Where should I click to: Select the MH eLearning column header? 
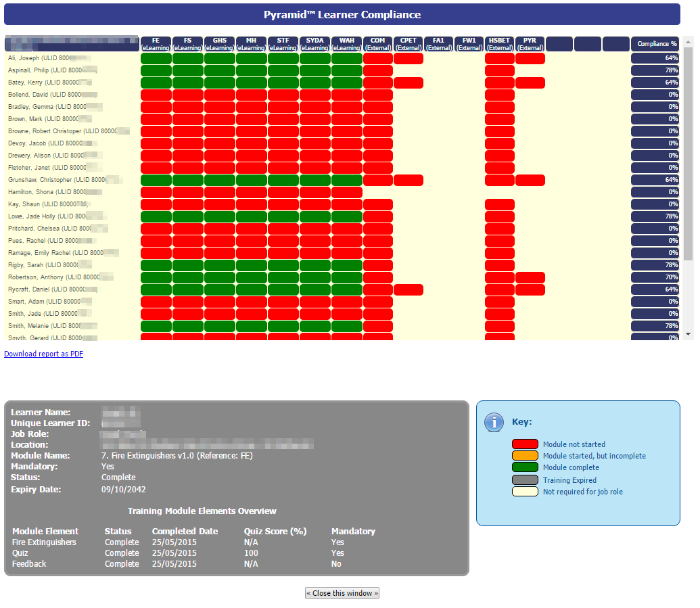pos(252,44)
